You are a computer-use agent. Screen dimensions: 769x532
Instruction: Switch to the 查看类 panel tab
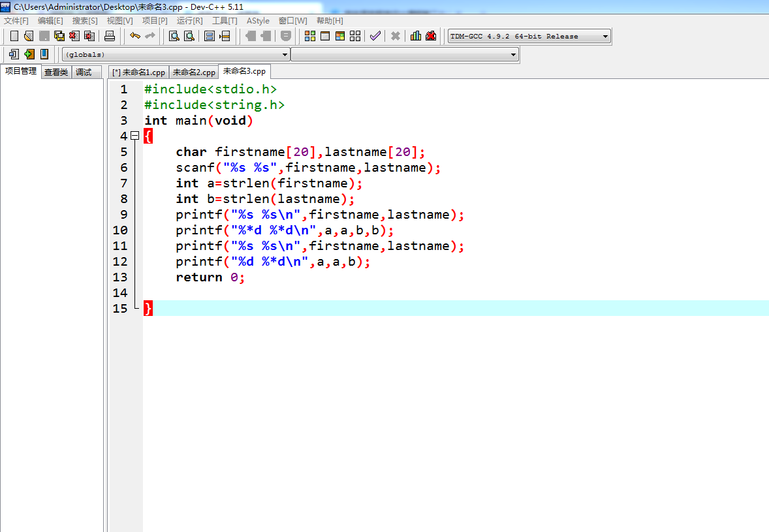pos(56,72)
